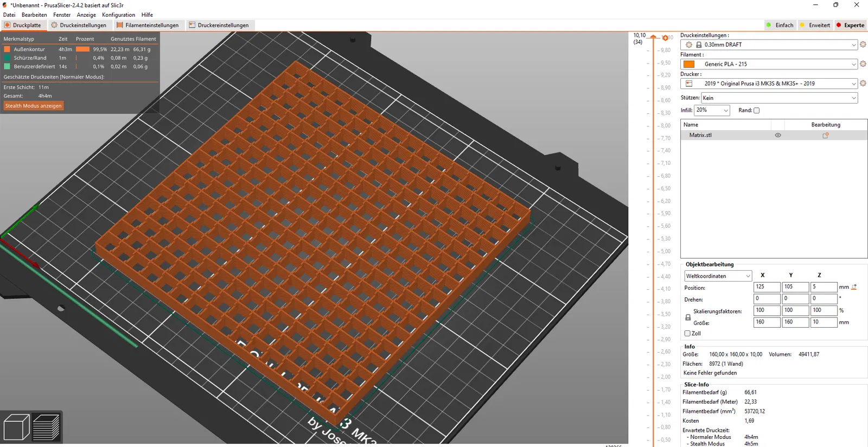
Task: Click the Drehen Y input field
Action: [795, 299]
